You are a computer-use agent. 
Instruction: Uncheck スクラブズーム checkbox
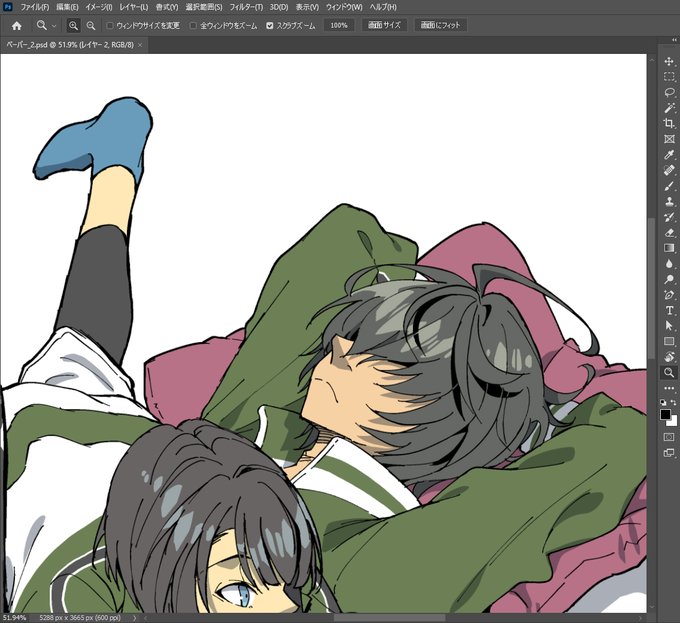(270, 26)
